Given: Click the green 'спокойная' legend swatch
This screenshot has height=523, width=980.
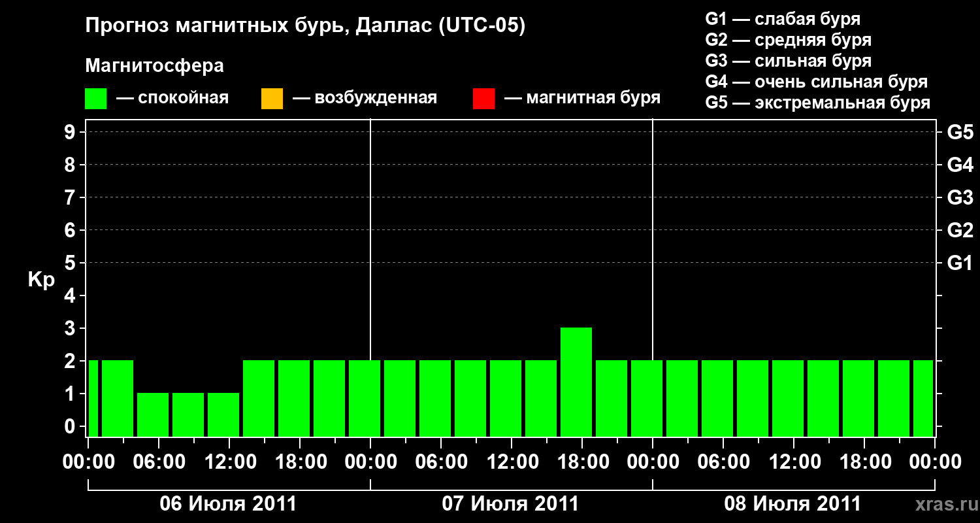Looking at the screenshot, I should [x=96, y=99].
